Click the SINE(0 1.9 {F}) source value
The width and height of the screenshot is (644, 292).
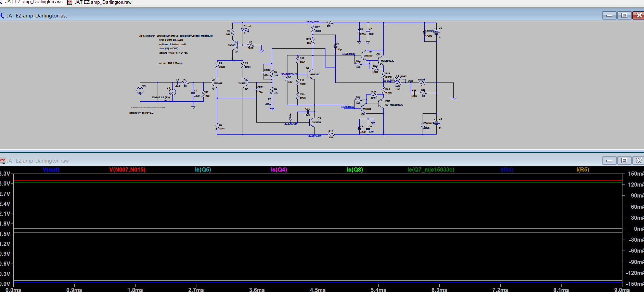click(x=161, y=97)
